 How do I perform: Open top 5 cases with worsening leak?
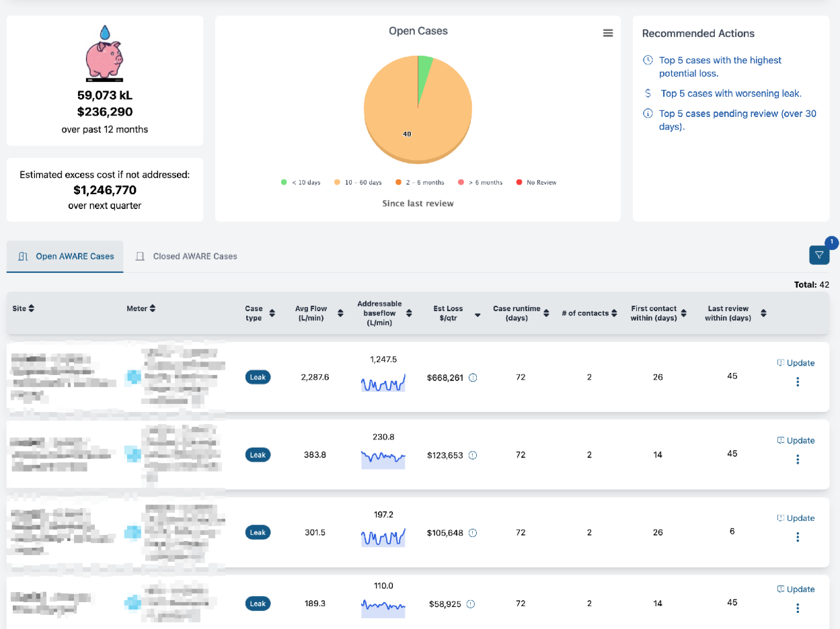[731, 93]
